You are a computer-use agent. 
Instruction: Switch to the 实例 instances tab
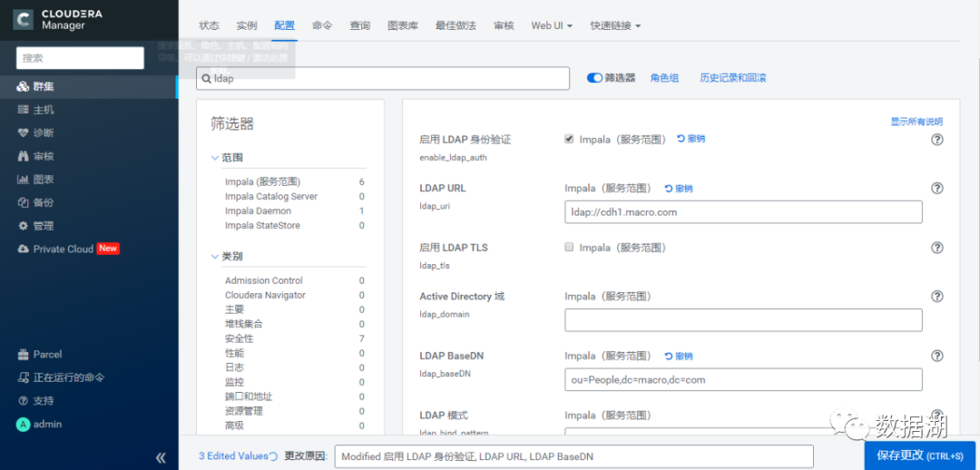tap(247, 25)
